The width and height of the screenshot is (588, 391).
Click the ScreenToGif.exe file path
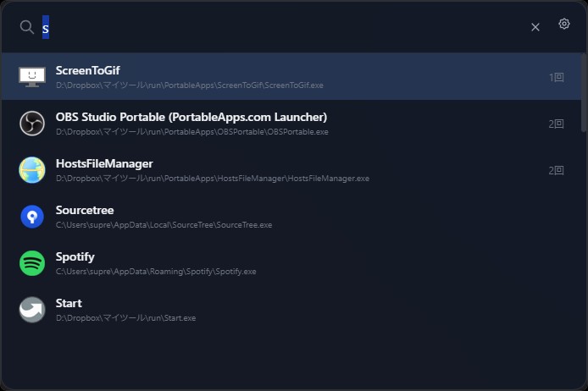pos(189,85)
